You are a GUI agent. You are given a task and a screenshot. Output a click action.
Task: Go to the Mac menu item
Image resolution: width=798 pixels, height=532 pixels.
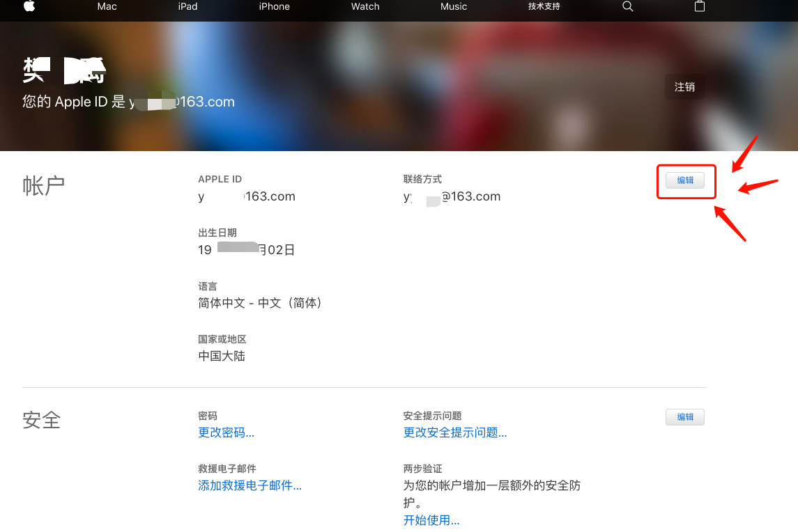107,6
